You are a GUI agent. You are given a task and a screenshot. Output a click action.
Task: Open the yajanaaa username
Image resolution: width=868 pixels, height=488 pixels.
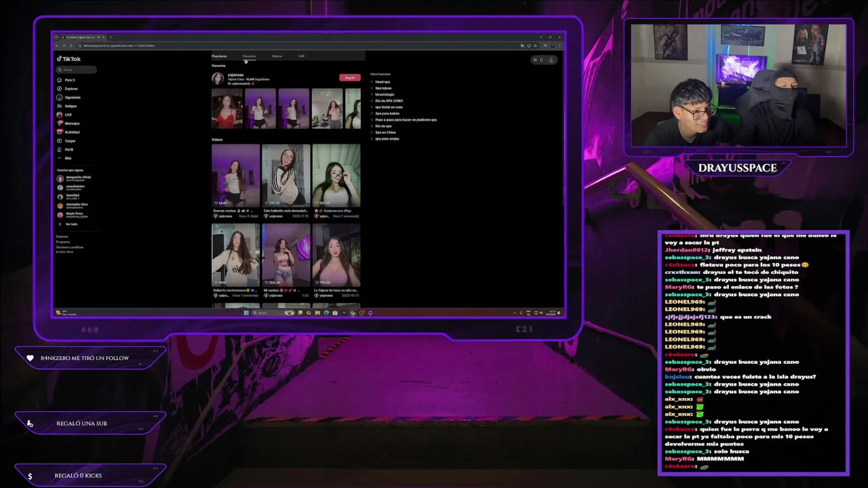click(x=235, y=75)
